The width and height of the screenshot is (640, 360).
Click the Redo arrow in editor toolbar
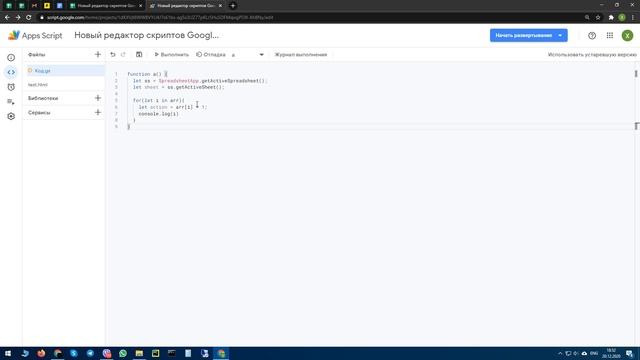click(x=123, y=54)
